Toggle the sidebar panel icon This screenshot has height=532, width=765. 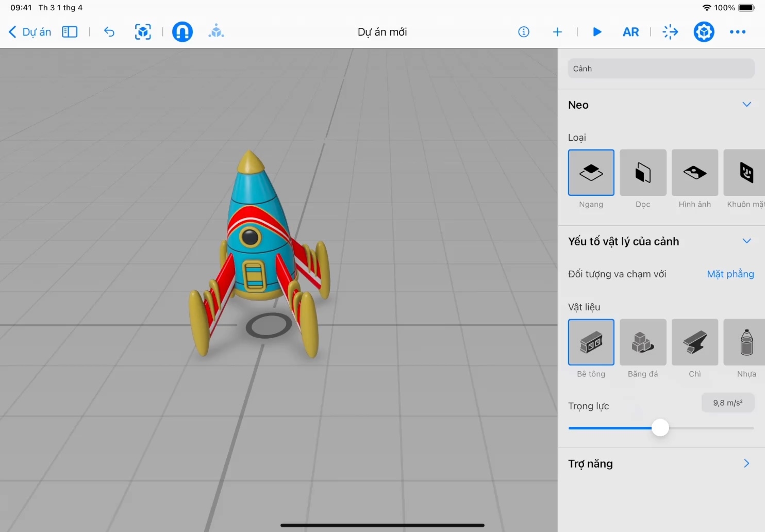coord(70,32)
